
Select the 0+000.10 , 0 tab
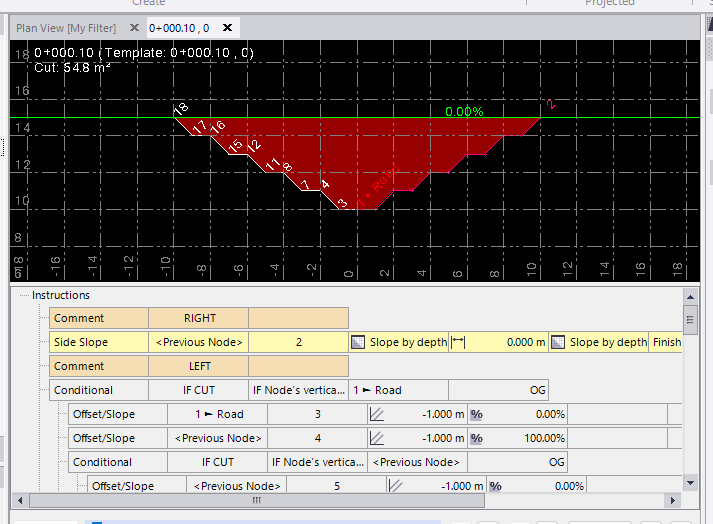coord(179,28)
